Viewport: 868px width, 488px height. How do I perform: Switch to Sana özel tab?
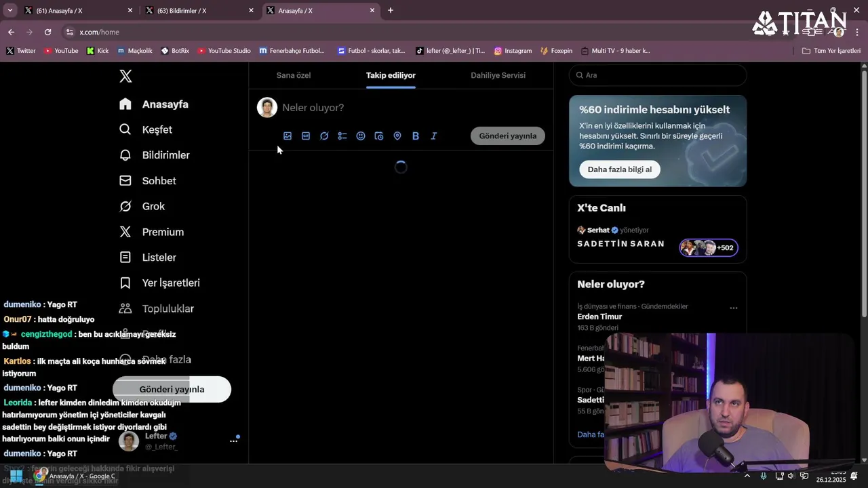click(294, 75)
